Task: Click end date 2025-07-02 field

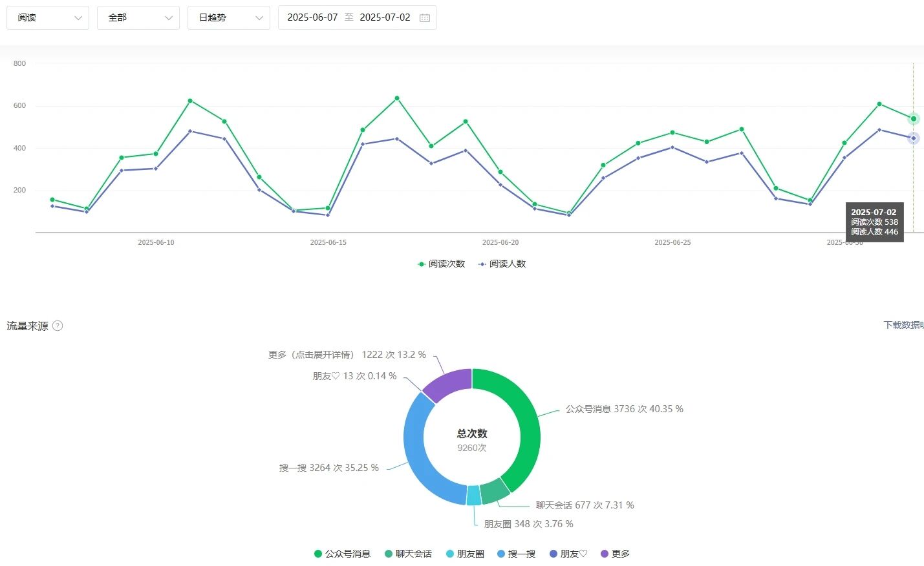Action: pos(385,17)
